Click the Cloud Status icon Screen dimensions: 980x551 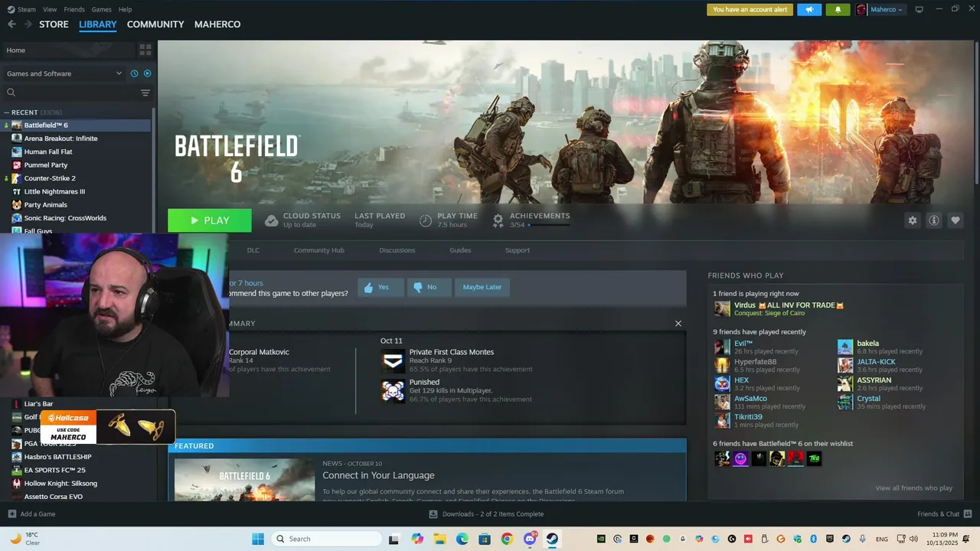(271, 220)
